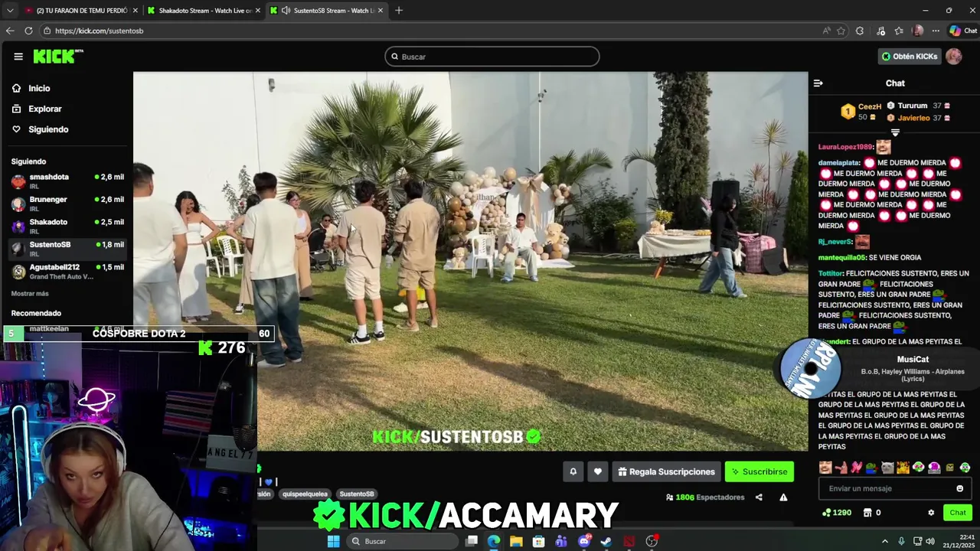Viewport: 980px width, 551px height.
Task: Open the browser tab list dropdown
Action: (x=10, y=11)
